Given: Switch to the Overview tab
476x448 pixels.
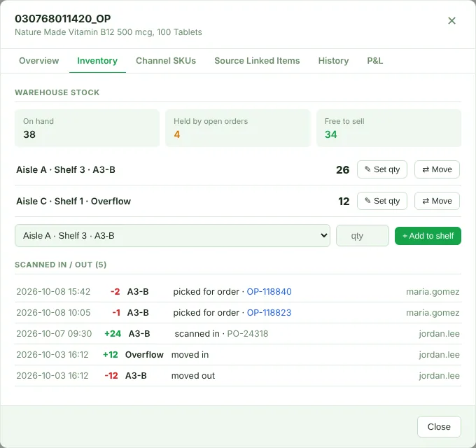Looking at the screenshot, I should [x=39, y=61].
